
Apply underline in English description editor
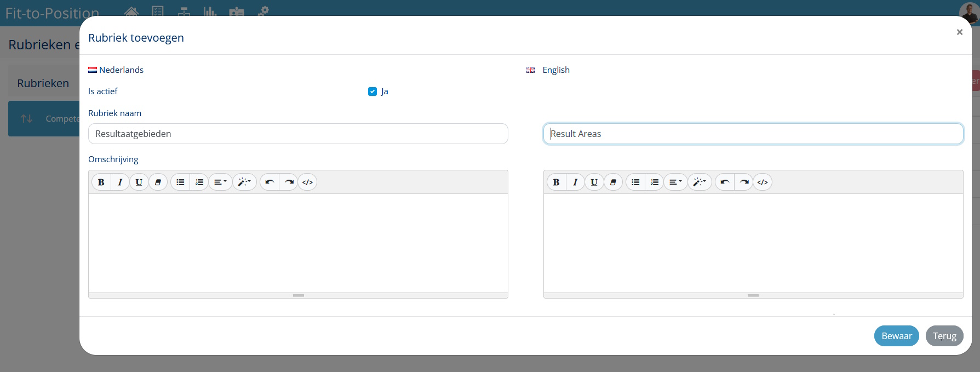(594, 182)
